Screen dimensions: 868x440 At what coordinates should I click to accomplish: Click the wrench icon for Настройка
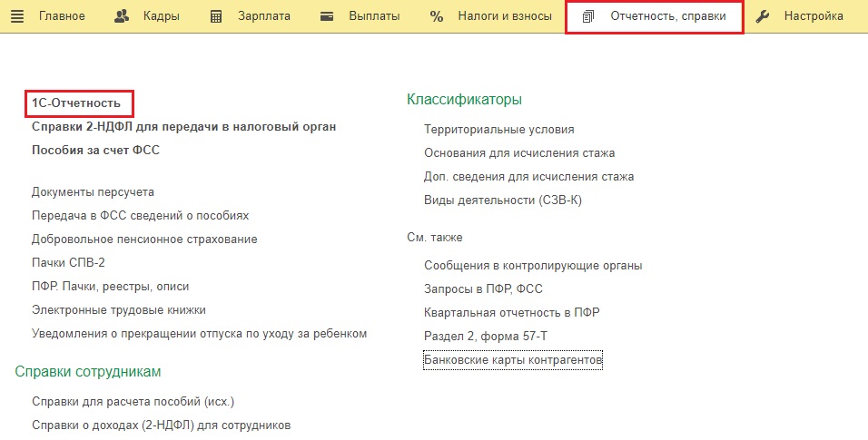pos(763,16)
